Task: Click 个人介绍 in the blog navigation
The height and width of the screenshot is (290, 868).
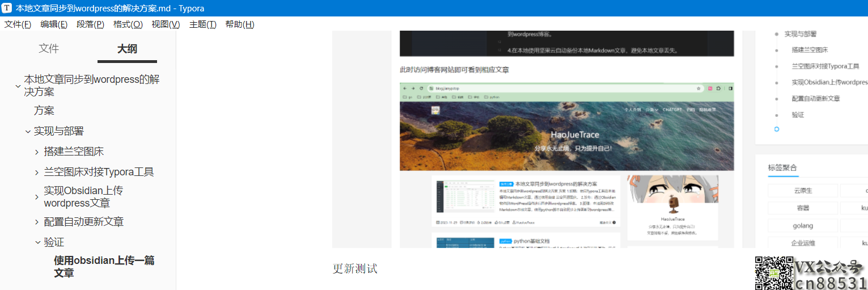Action: click(x=632, y=110)
